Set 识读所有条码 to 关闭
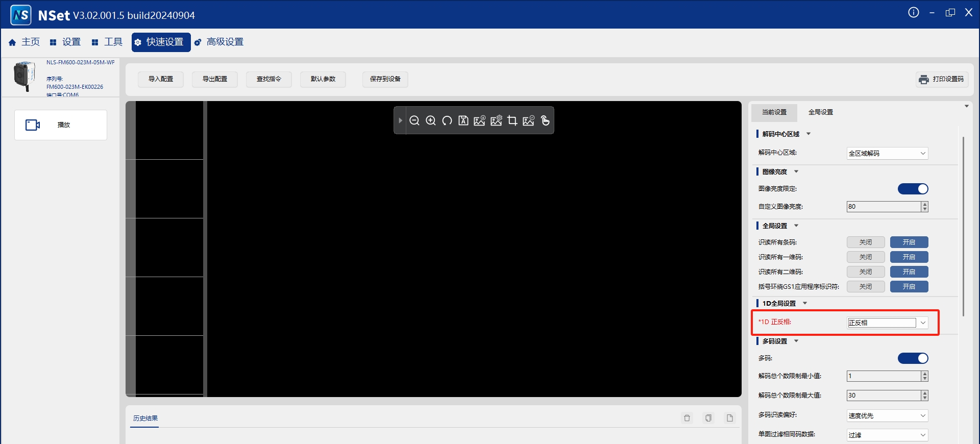The width and height of the screenshot is (980, 444). tap(866, 242)
